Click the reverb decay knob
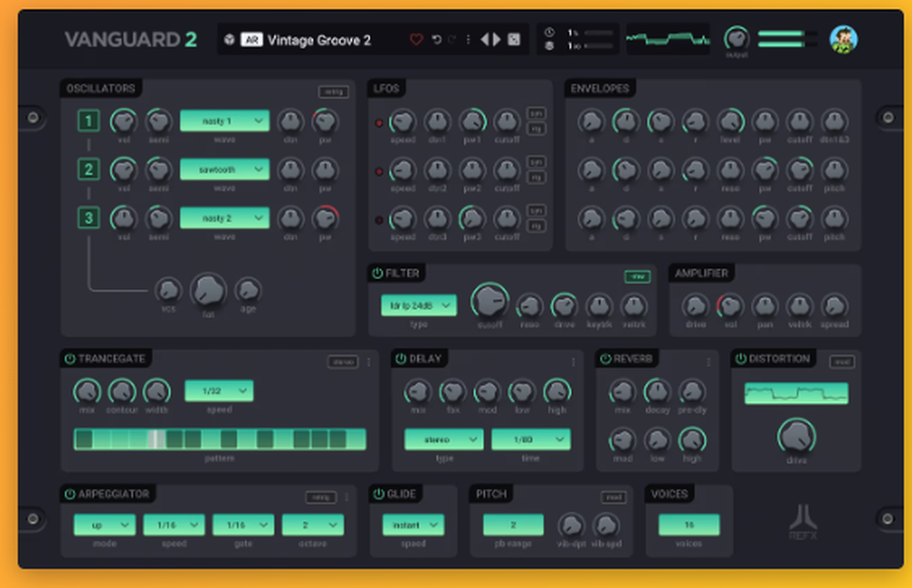This screenshot has width=912, height=588. pyautogui.click(x=658, y=391)
